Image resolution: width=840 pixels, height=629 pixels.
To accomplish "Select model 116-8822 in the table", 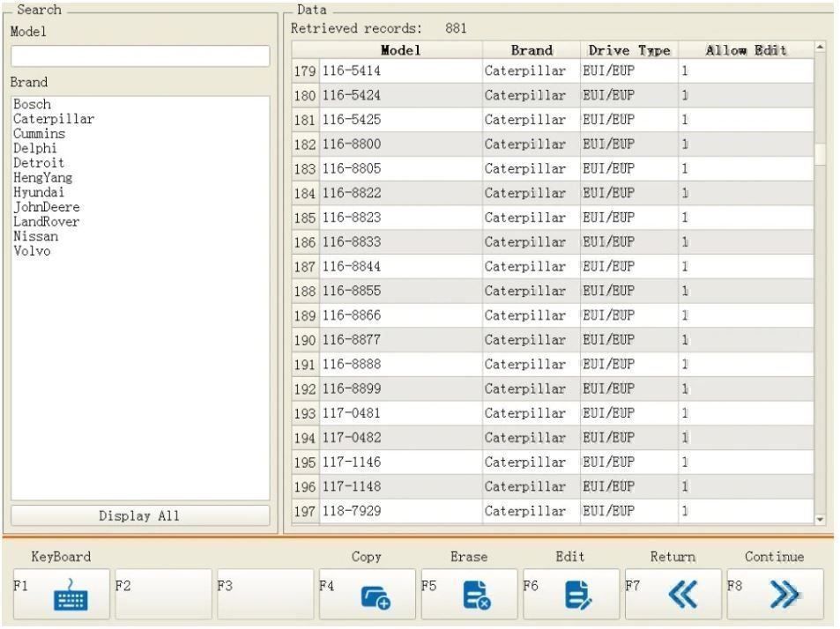I will click(401, 193).
